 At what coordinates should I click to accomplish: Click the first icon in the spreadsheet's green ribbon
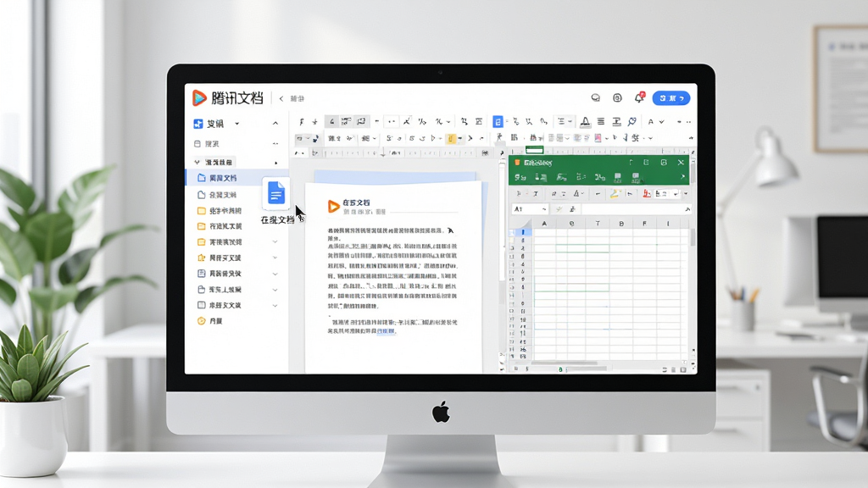point(520,177)
